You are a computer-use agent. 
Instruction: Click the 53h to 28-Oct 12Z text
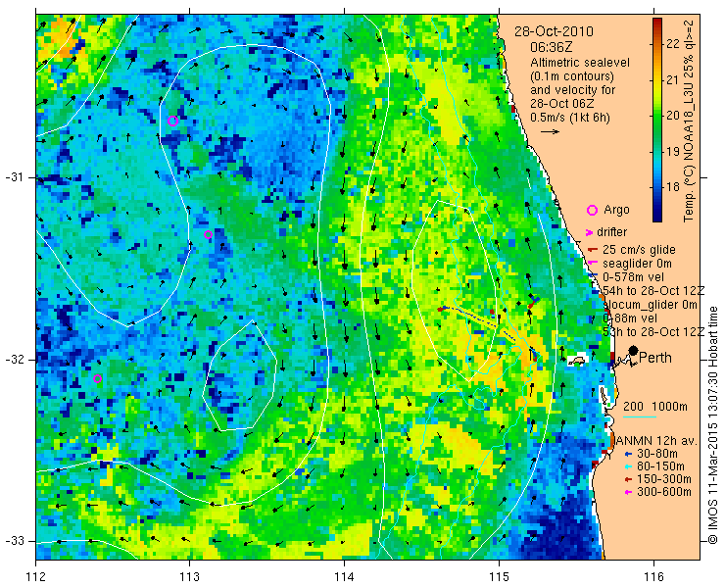coord(653,332)
